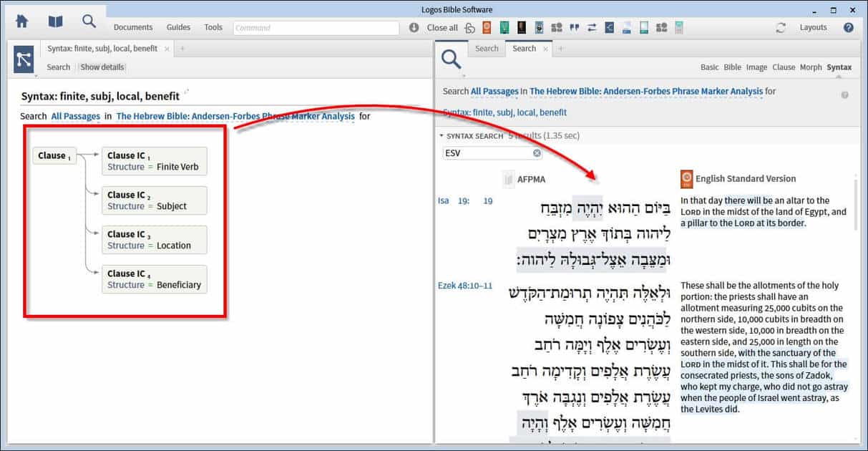The image size is (868, 451).
Task: Open the Help question mark icon
Action: click(849, 28)
